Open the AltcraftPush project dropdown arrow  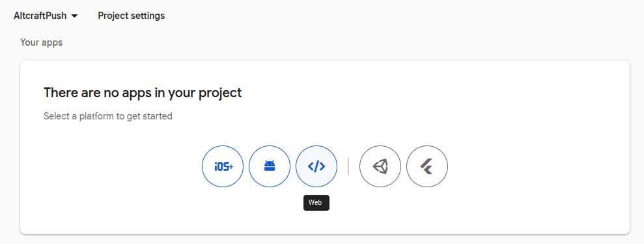pyautogui.click(x=74, y=16)
